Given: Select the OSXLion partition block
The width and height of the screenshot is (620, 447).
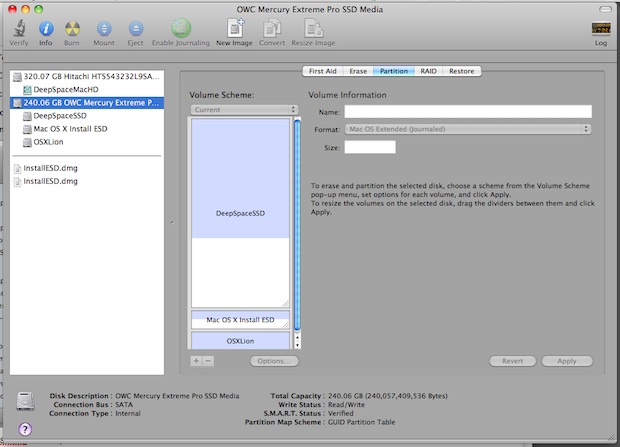Looking at the screenshot, I should click(x=240, y=341).
